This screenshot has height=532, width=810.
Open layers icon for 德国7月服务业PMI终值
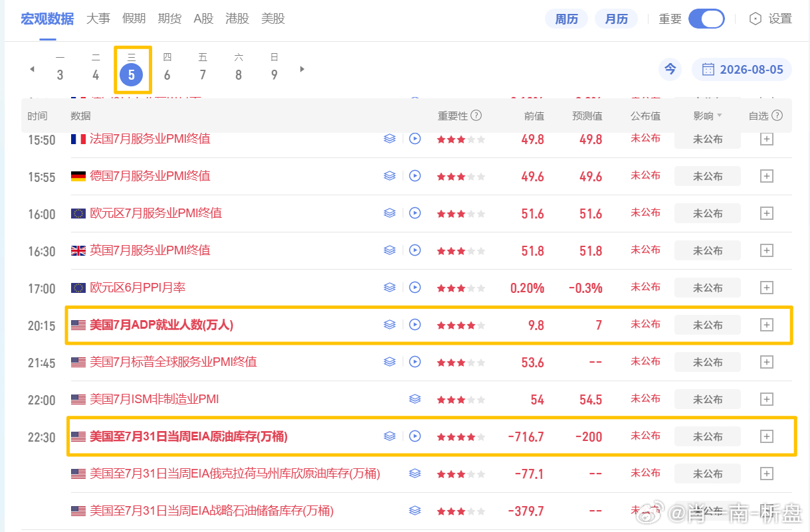(389, 176)
